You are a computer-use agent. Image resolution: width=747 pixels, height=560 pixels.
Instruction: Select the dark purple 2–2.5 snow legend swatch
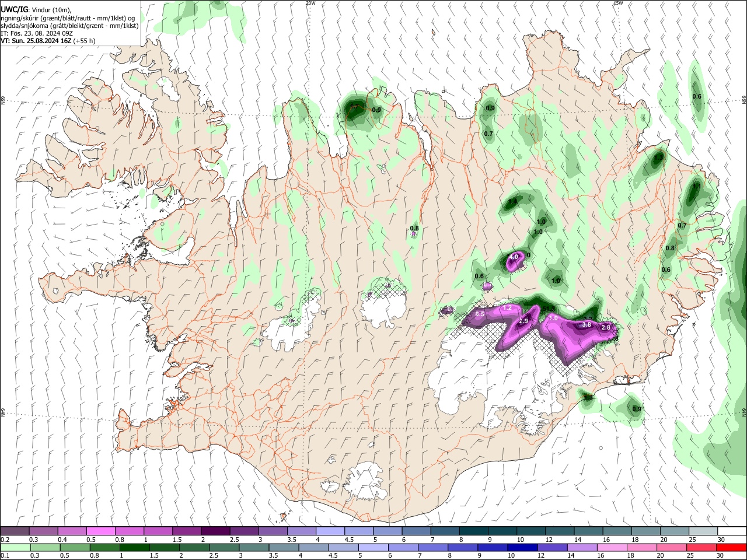point(215,531)
